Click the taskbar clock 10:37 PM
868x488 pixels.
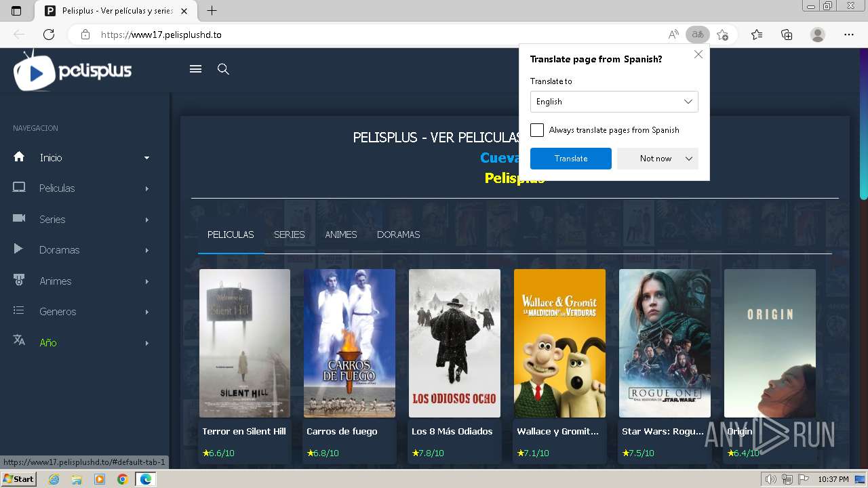833,479
